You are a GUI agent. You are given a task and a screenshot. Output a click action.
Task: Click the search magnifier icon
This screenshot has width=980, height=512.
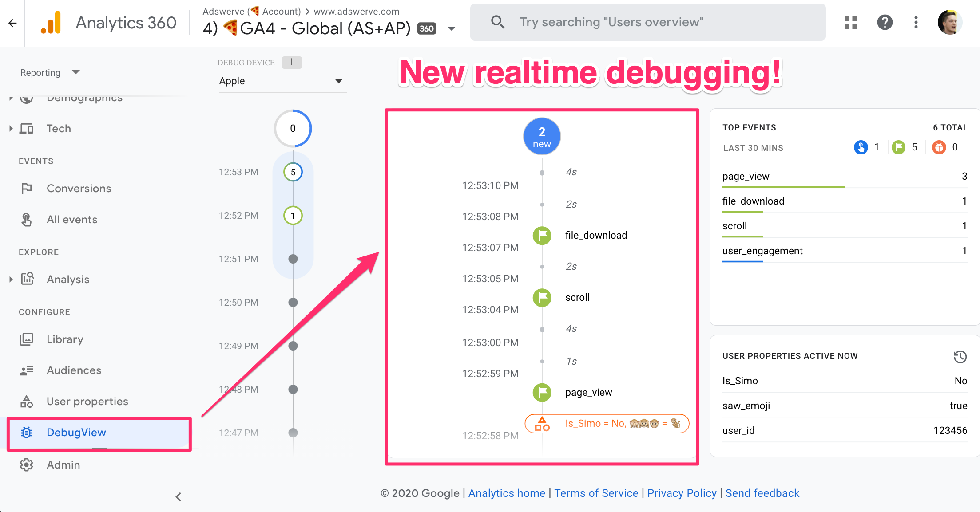click(498, 22)
